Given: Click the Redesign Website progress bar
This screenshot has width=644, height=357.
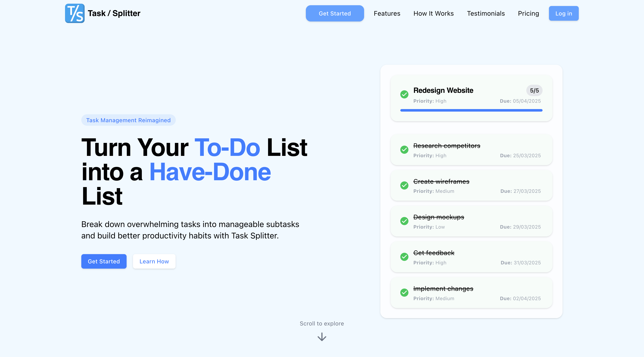Looking at the screenshot, I should 471,110.
